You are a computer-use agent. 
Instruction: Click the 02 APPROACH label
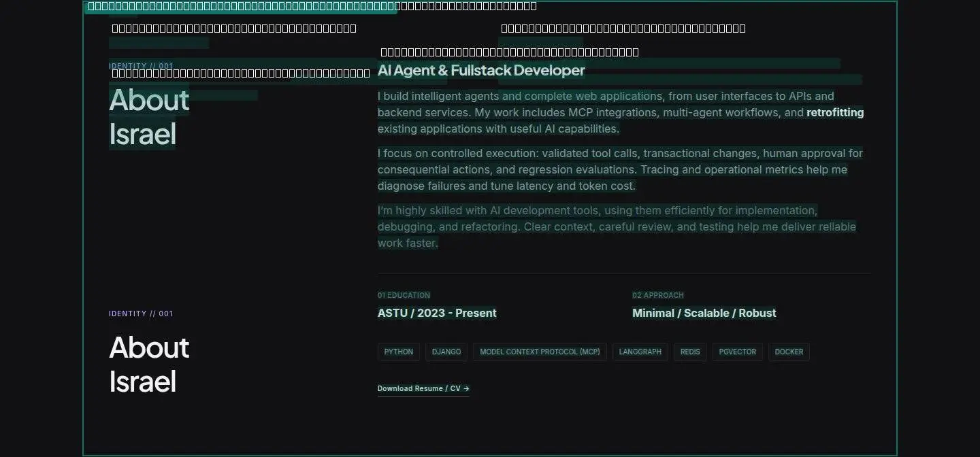[658, 295]
